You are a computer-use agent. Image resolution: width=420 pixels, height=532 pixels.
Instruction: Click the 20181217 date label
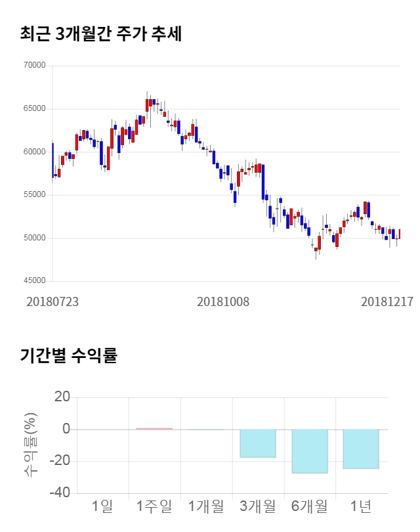(387, 302)
